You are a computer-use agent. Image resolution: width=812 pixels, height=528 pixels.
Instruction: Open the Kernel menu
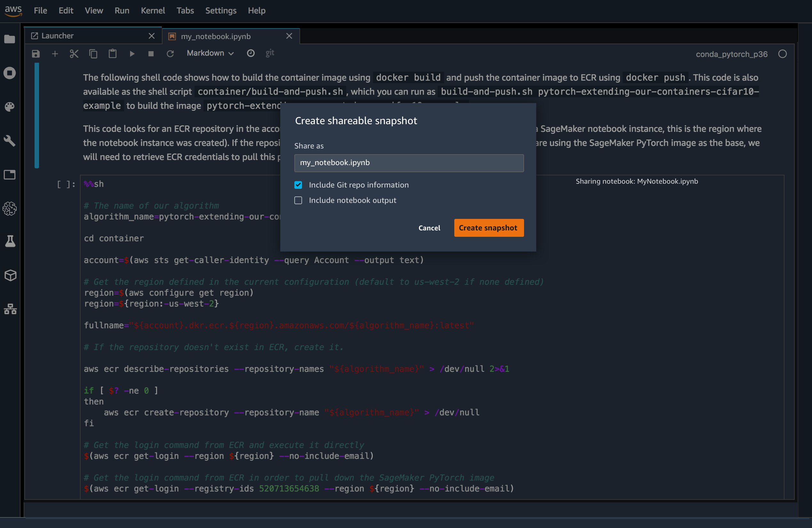153,11
